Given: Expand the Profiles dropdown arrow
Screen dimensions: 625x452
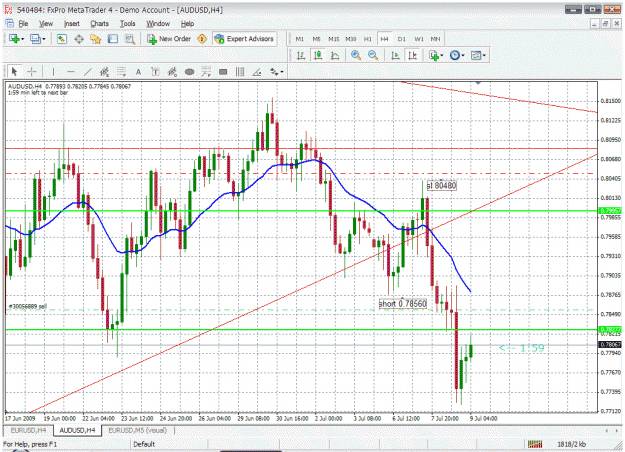Looking at the screenshot, I should [x=44, y=39].
